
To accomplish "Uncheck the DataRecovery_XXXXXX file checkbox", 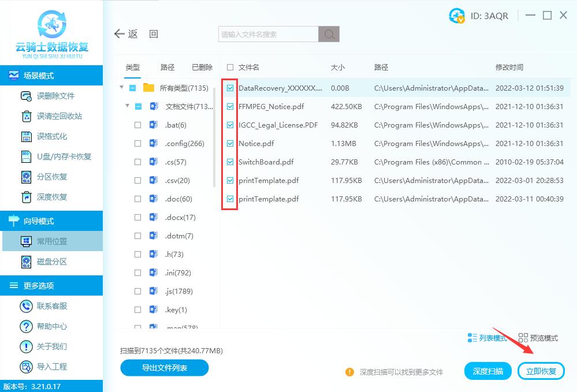I will tap(230, 88).
